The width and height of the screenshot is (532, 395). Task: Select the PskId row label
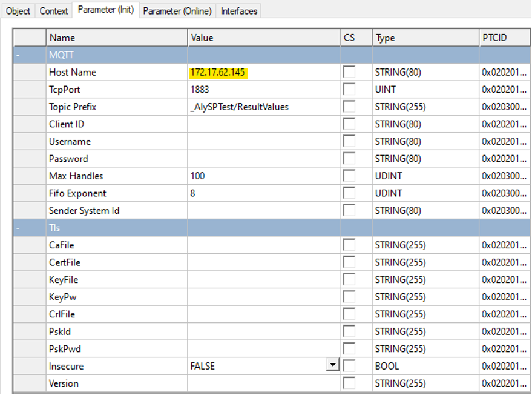point(60,331)
